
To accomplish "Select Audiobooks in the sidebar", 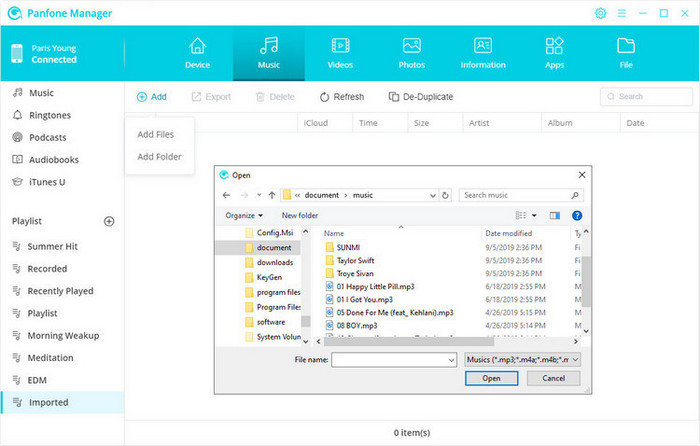I will (54, 160).
